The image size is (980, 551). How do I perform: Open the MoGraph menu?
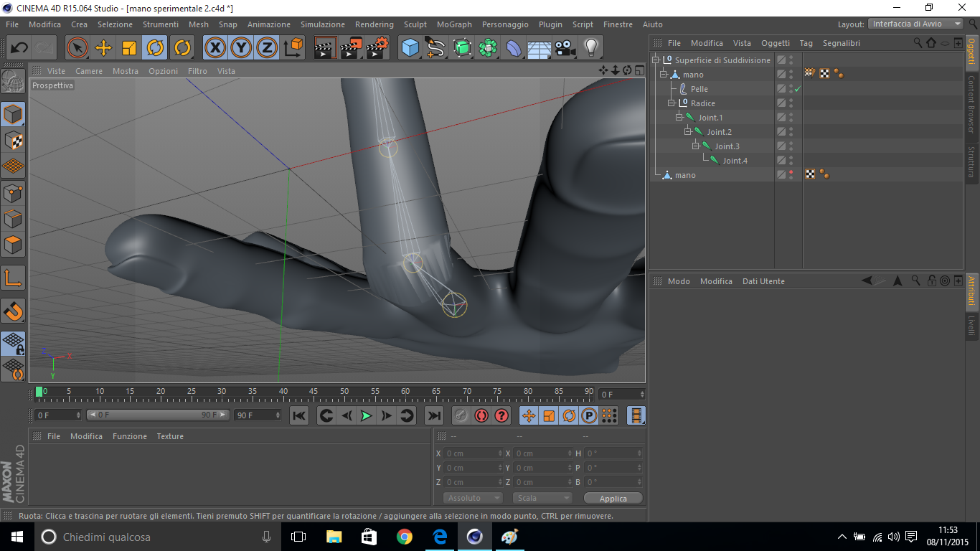coord(454,24)
